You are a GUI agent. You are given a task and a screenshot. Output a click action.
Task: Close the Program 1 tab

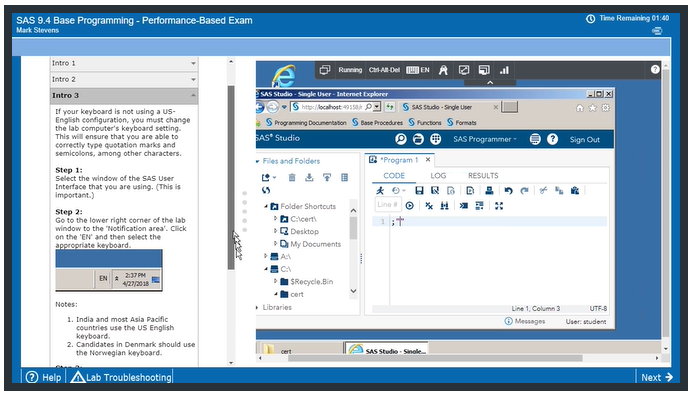pos(428,160)
